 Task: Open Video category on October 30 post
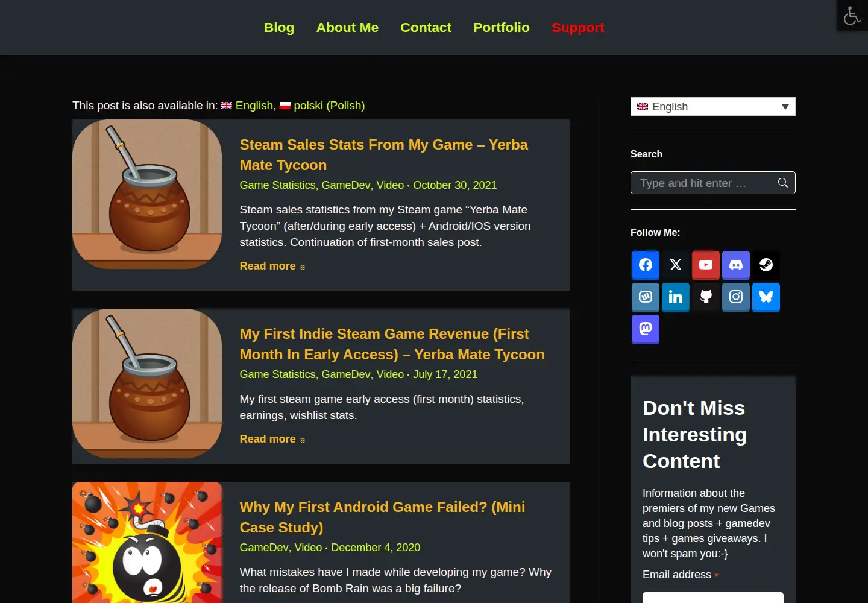[x=390, y=185]
